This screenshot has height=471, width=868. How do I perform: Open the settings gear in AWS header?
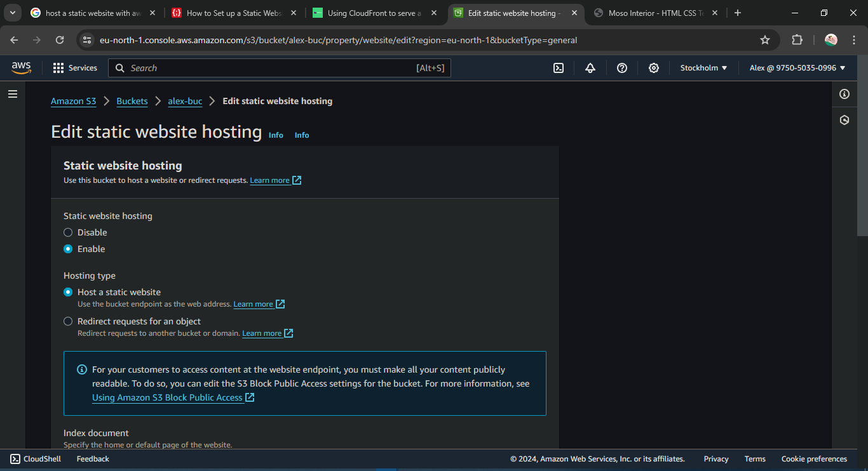[654, 68]
